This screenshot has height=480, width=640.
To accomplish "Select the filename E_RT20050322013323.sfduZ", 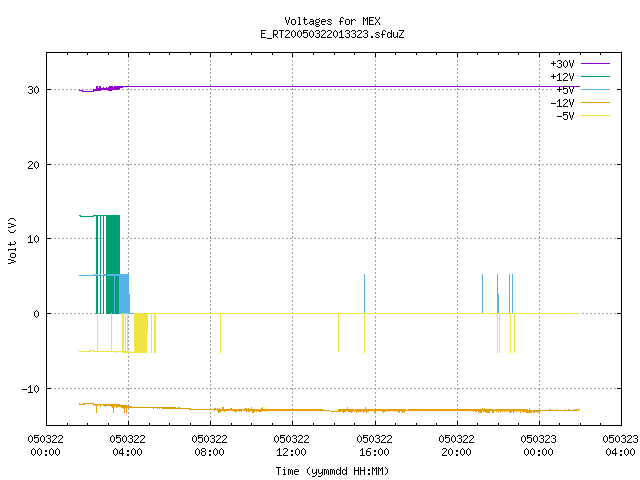I will pyautogui.click(x=332, y=34).
